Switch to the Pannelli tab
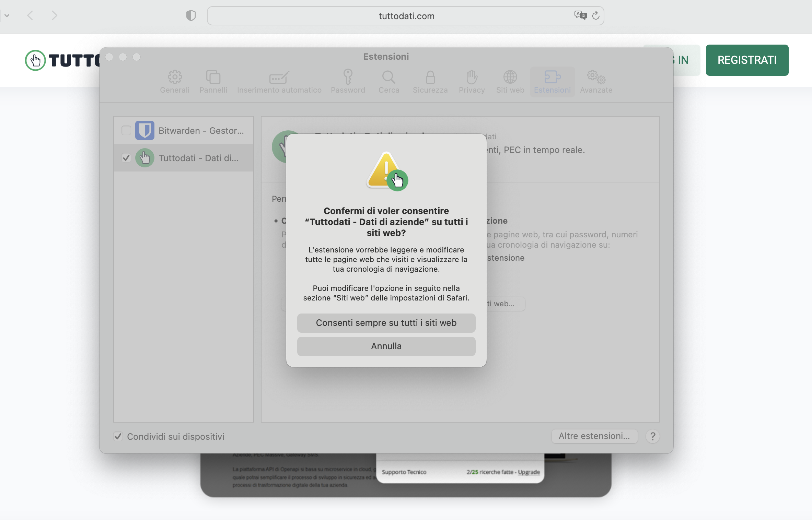Image resolution: width=812 pixels, height=520 pixels. (x=213, y=82)
